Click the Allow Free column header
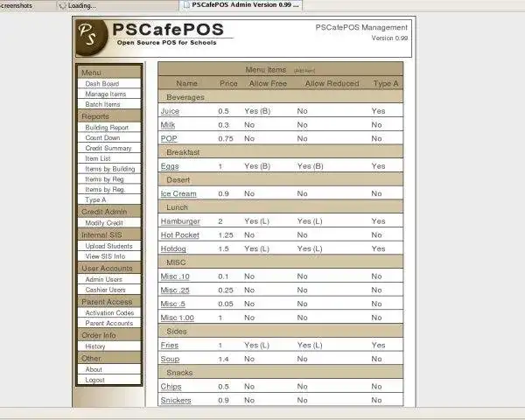 pyautogui.click(x=268, y=83)
